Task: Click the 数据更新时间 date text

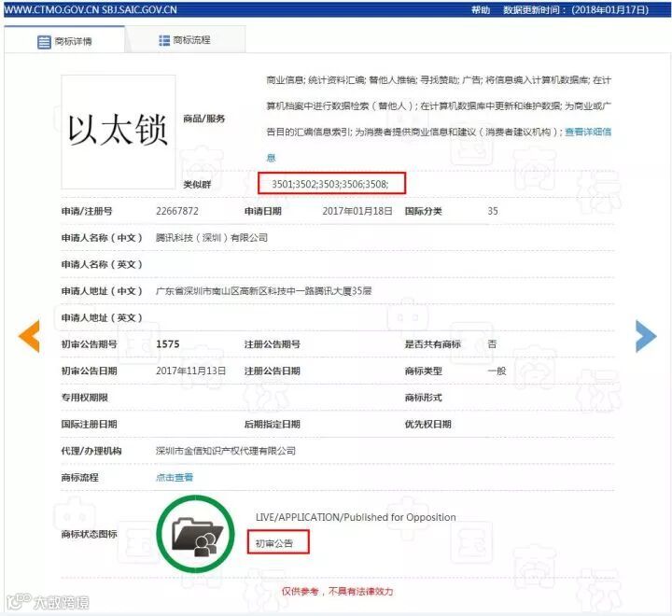Action: point(576,9)
